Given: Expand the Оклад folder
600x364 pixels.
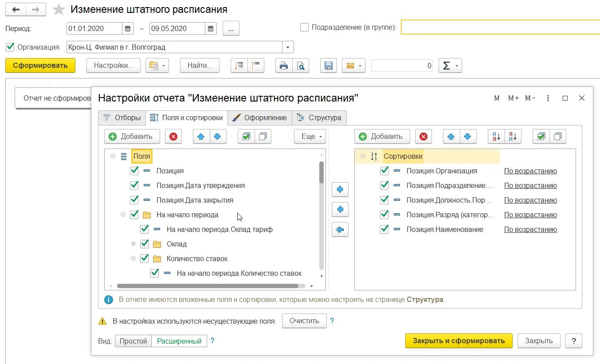Looking at the screenshot, I should pyautogui.click(x=133, y=244).
